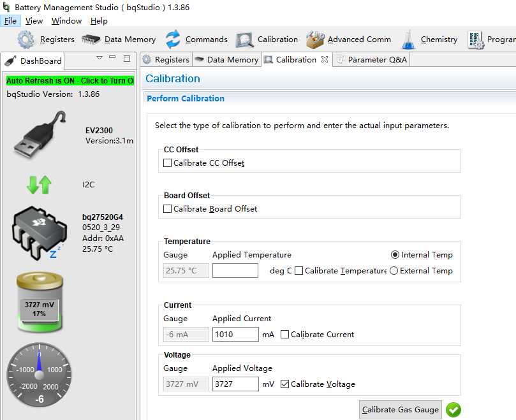516x420 pixels.
Task: Open Calibration toolbar magnifier icon
Action: [x=244, y=40]
